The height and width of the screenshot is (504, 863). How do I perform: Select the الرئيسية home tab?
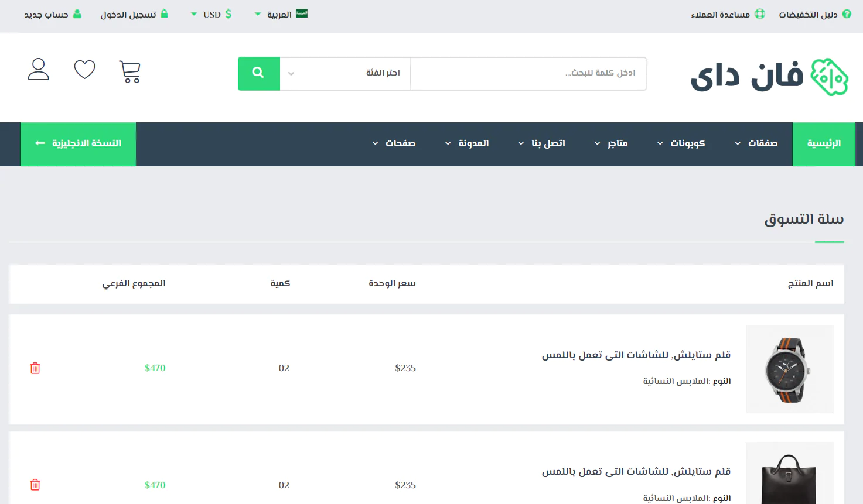pyautogui.click(x=824, y=143)
